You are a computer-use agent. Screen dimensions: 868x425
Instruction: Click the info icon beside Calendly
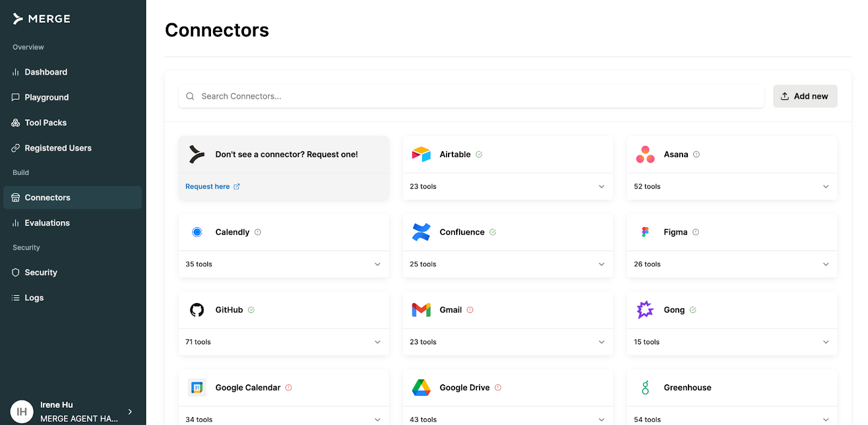point(258,232)
